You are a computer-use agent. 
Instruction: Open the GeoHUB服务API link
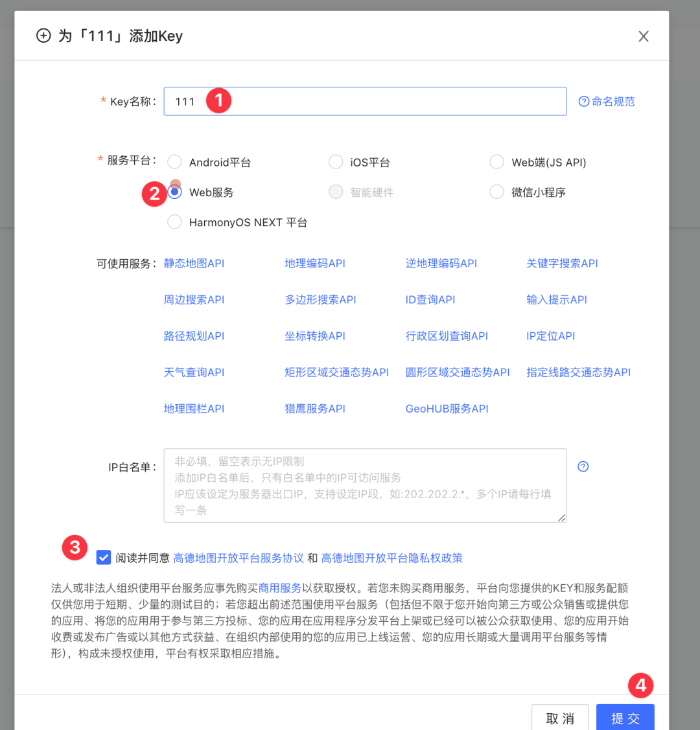(447, 409)
